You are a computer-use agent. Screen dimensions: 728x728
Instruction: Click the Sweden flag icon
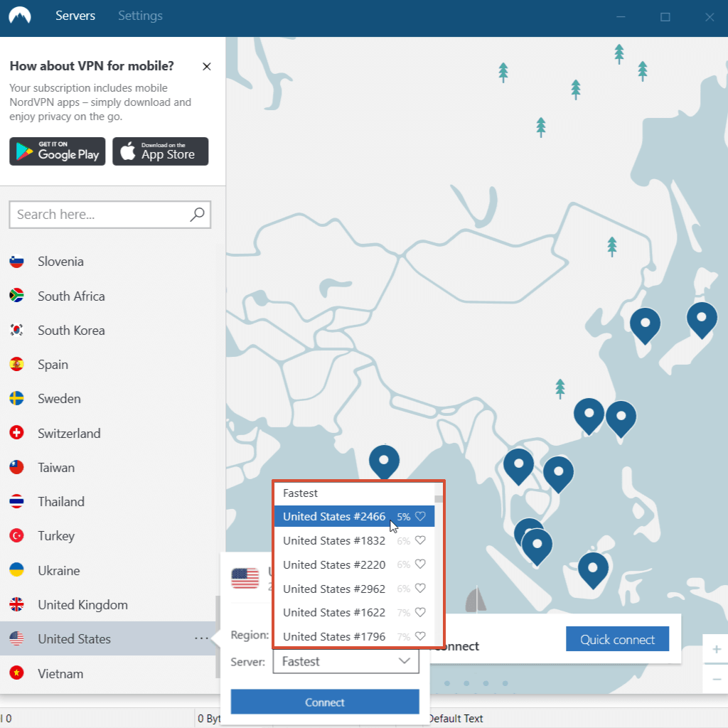pyautogui.click(x=17, y=399)
